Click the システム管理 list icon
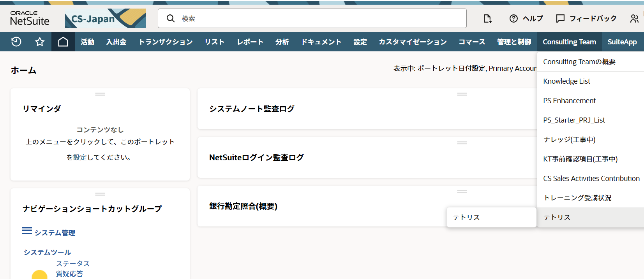 [27, 231]
